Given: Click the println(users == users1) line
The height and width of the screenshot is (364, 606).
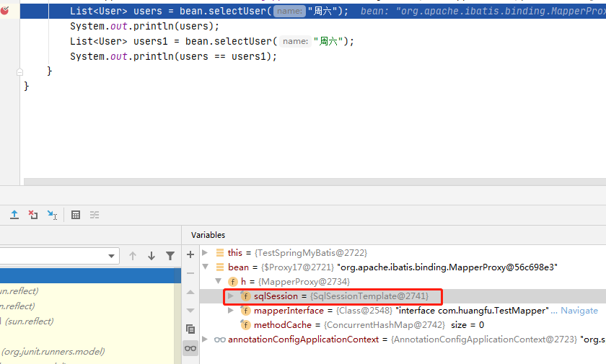Looking at the screenshot, I should click(174, 56).
